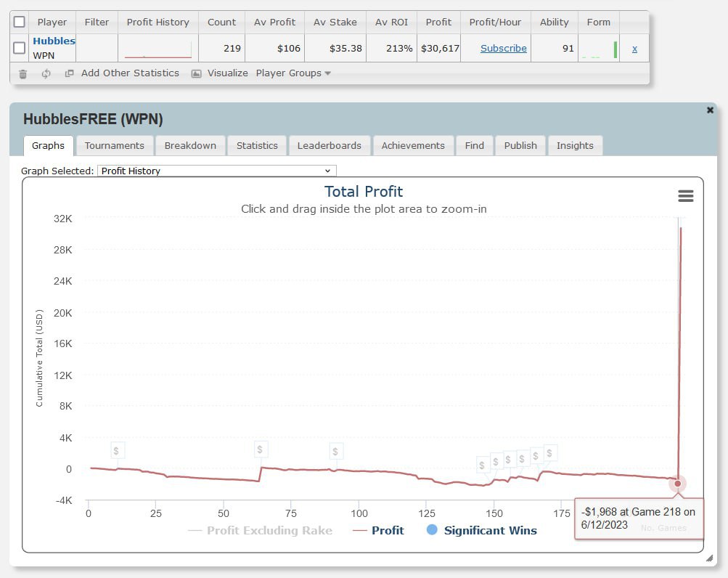Click the Subscribe link
728x578 pixels.
(x=504, y=49)
